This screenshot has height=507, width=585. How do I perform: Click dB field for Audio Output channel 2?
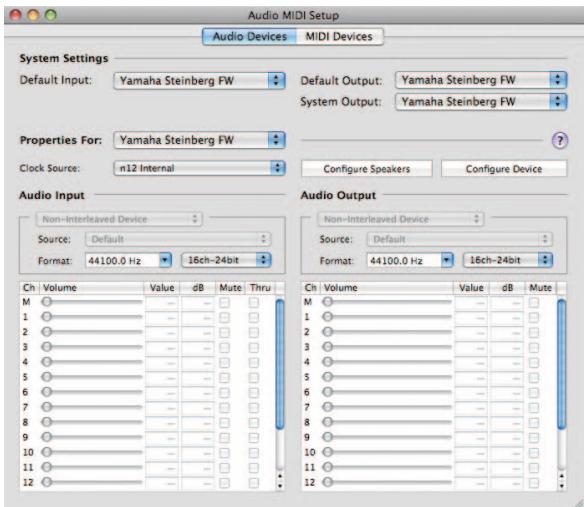(507, 332)
